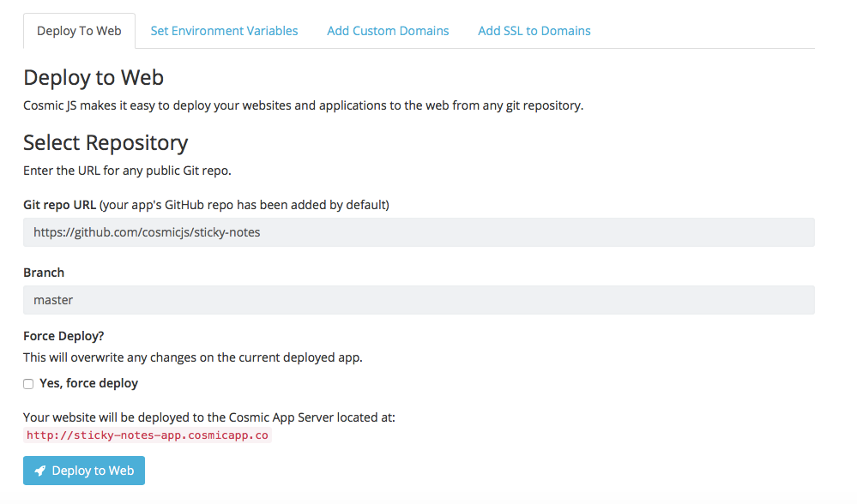Click into the Branch field containing master
Screen dimensions: 857x504
click(419, 300)
